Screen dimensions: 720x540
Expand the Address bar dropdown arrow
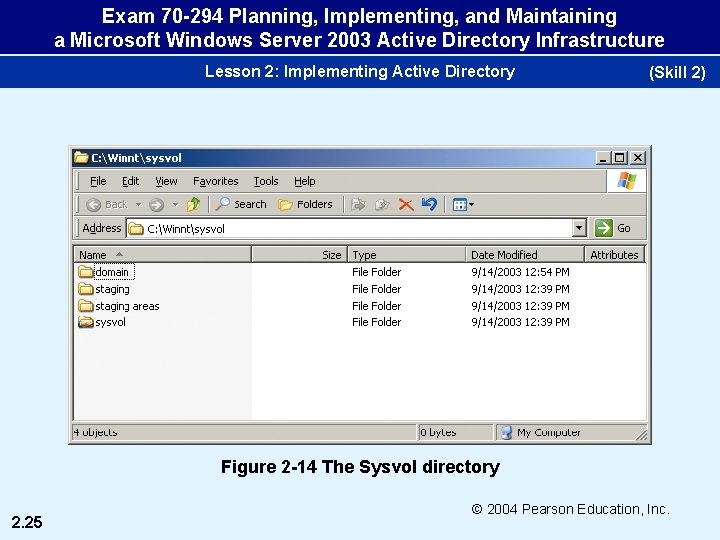point(579,228)
